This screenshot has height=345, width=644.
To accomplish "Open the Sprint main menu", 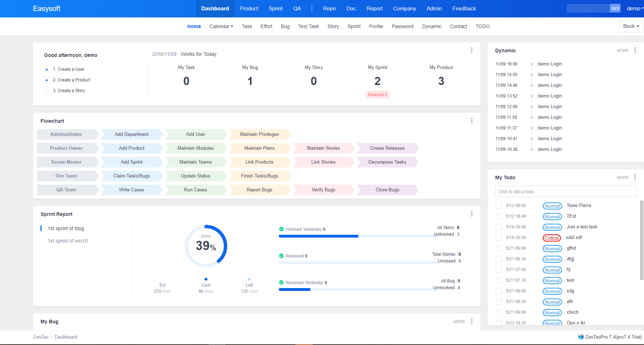I will 276,9.
